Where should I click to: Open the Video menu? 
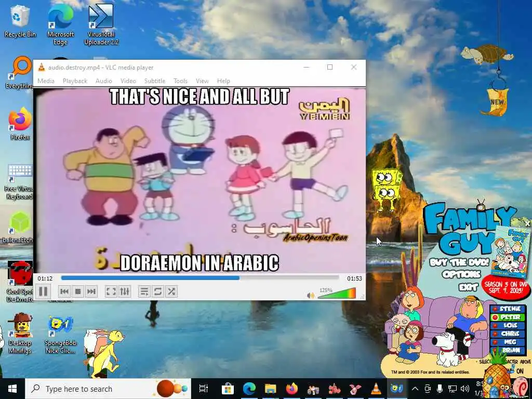(128, 81)
